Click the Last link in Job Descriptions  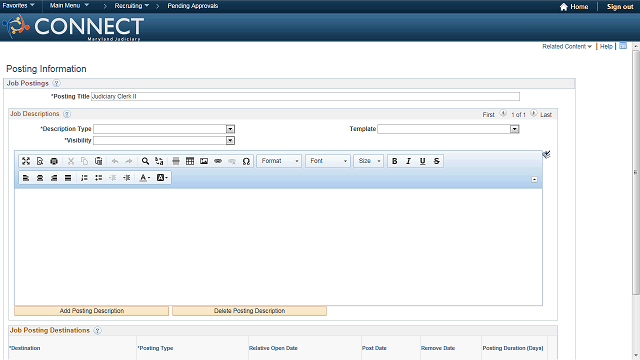[x=546, y=115]
